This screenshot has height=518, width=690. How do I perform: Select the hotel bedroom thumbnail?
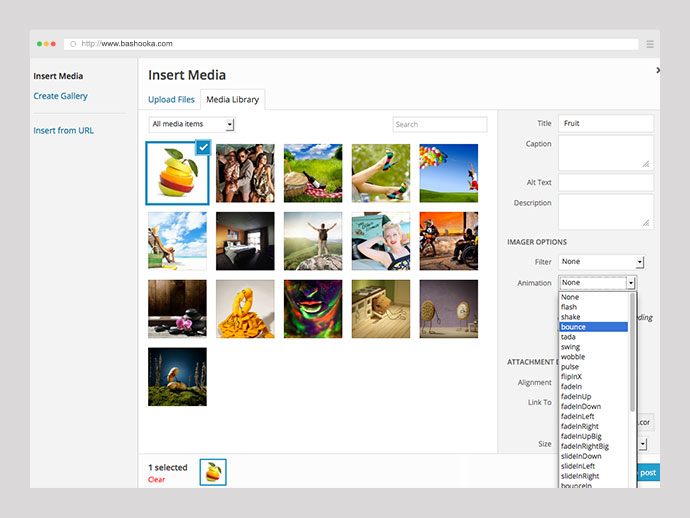click(245, 241)
